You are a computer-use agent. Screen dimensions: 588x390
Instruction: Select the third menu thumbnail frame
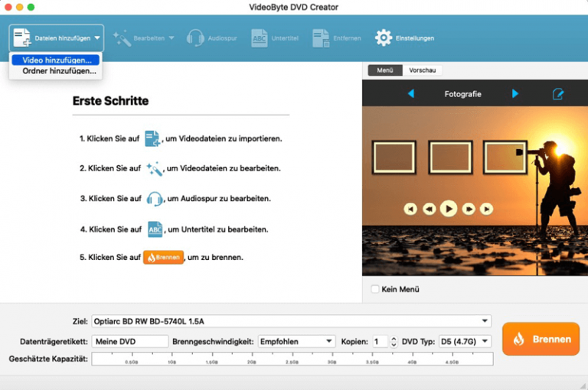pos(505,158)
